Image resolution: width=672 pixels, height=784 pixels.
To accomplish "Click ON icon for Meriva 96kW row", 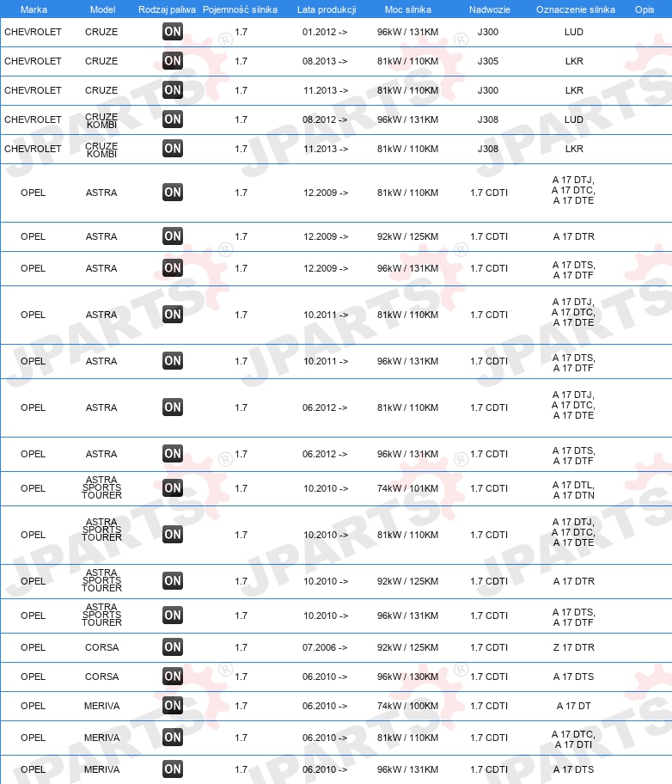I will click(x=173, y=769).
